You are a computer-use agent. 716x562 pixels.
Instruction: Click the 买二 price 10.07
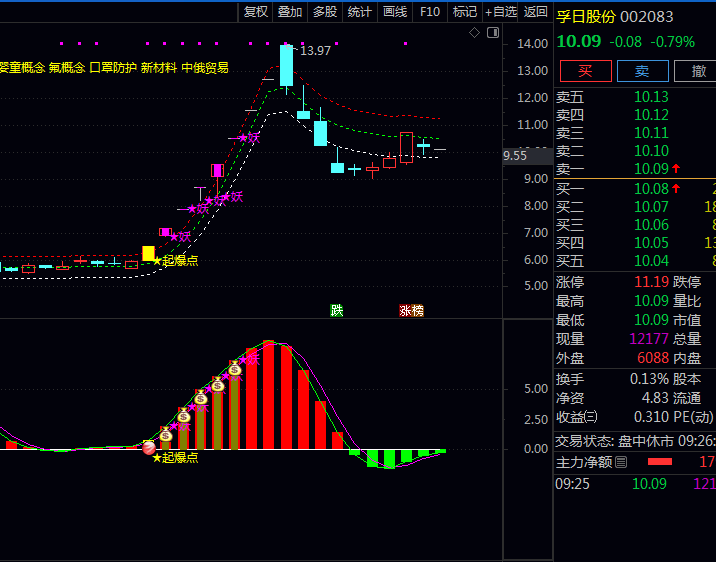651,207
